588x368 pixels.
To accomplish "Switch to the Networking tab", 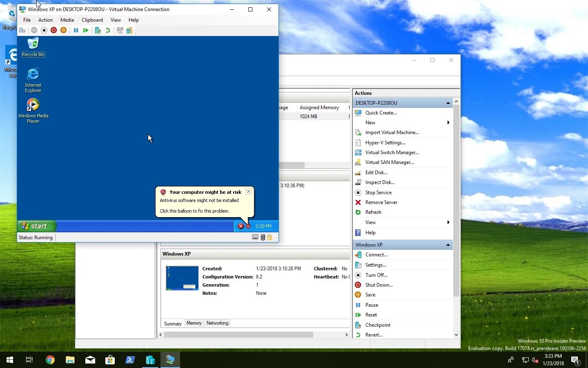I will (x=217, y=323).
